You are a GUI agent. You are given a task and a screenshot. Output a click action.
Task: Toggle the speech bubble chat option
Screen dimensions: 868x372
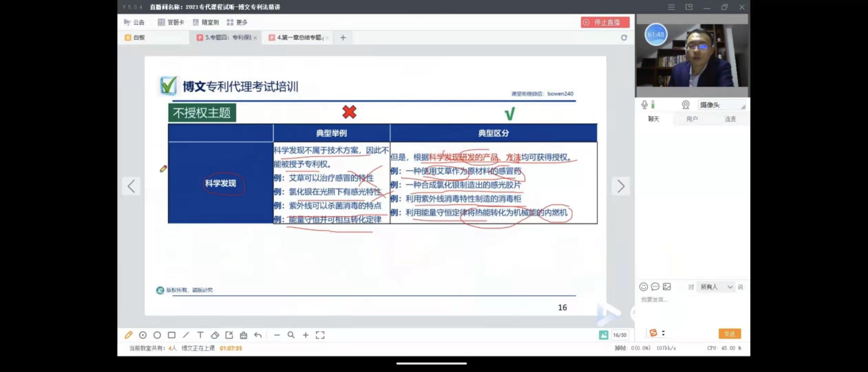(655, 287)
